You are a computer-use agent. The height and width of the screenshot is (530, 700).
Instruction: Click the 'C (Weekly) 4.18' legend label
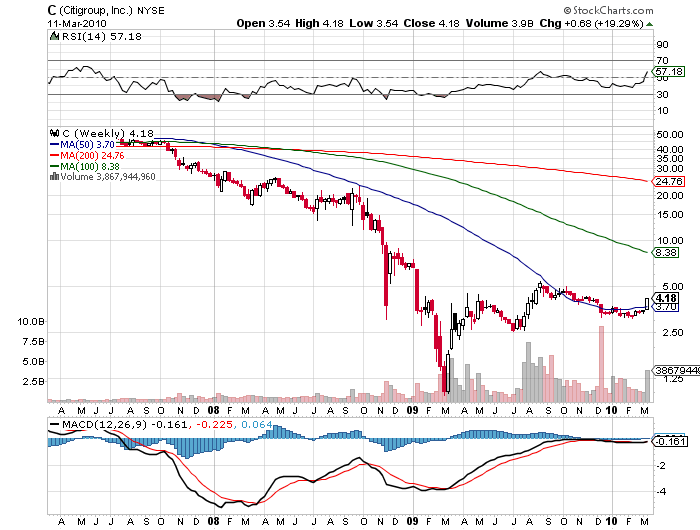click(x=108, y=133)
